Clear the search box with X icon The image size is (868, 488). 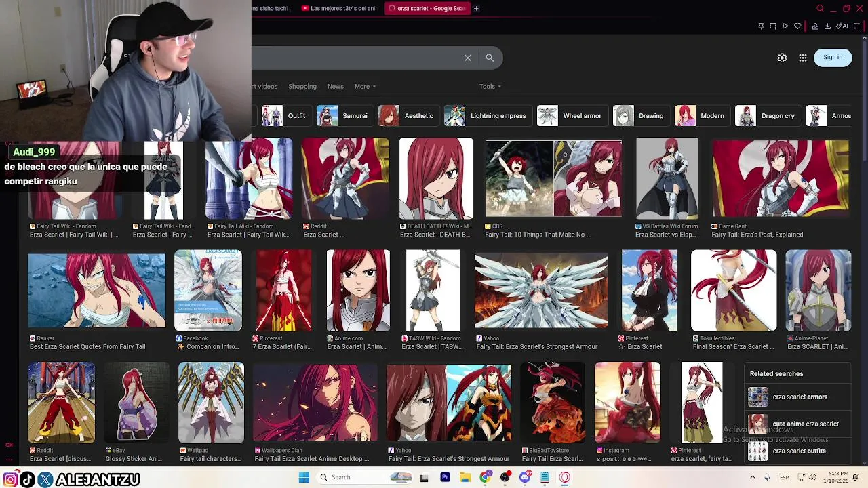point(468,58)
